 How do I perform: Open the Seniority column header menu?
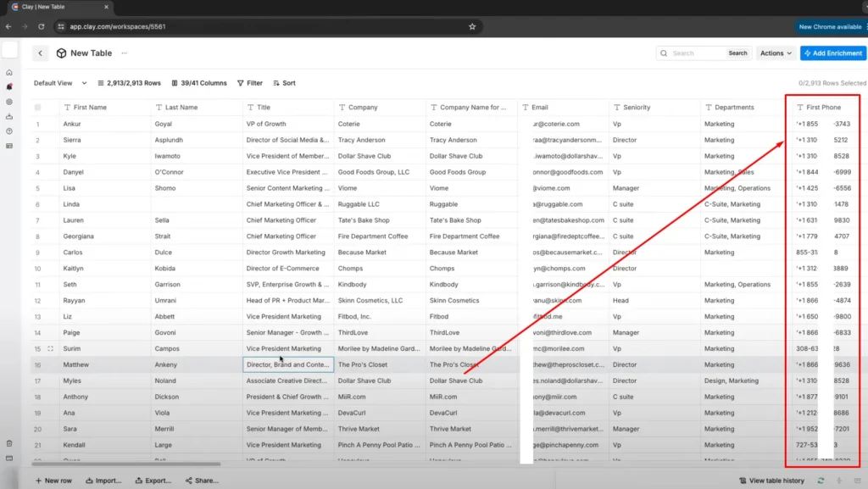click(654, 108)
